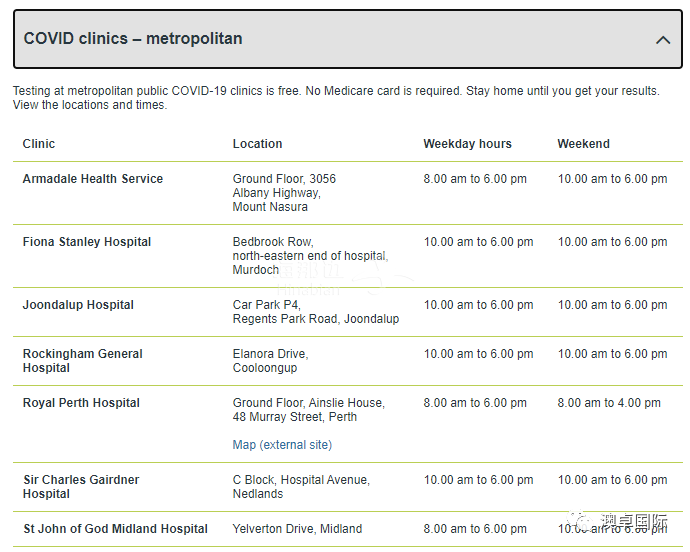The height and width of the screenshot is (552, 690).
Task: Click Rockingham General Hospital clinic name
Action: point(83,361)
